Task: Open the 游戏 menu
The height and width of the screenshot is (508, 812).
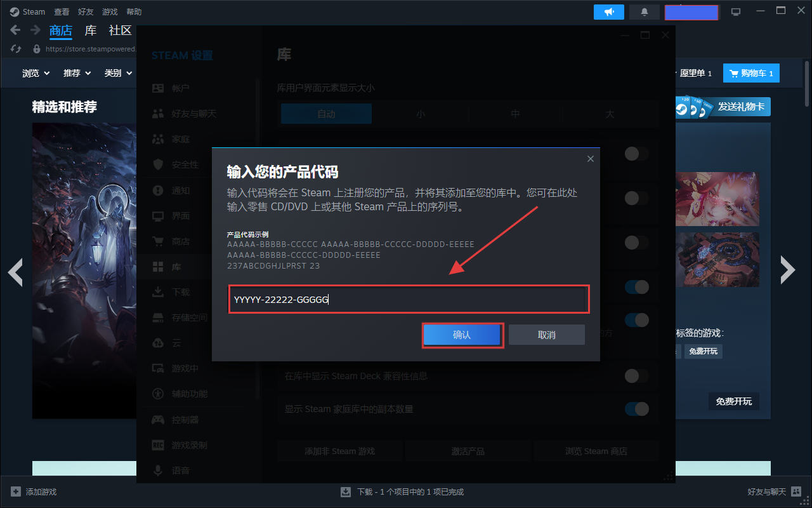Action: pos(110,11)
